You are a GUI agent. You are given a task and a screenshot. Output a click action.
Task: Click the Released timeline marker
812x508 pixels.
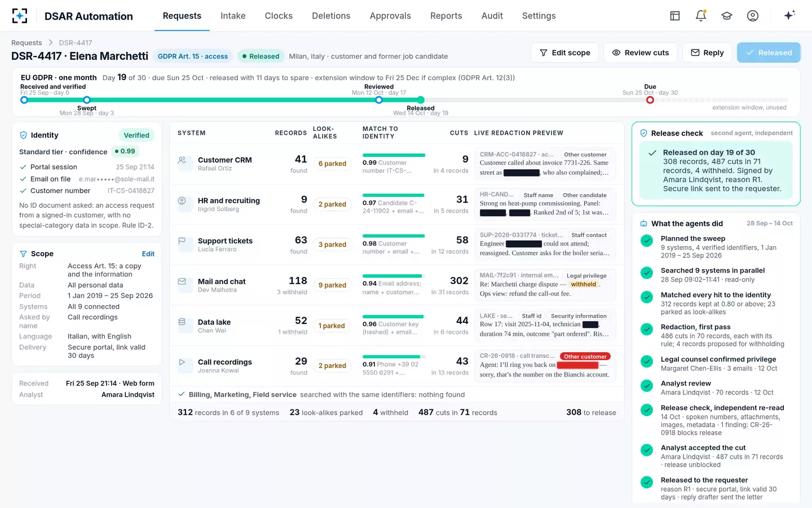421,100
